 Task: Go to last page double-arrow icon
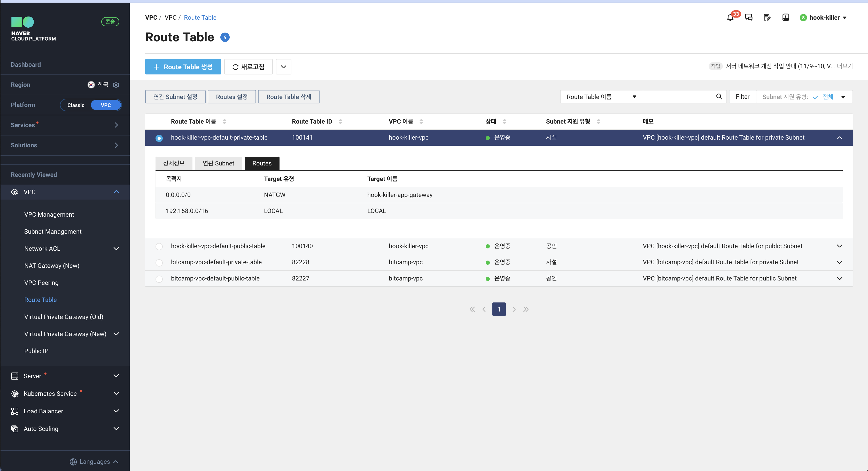point(526,309)
